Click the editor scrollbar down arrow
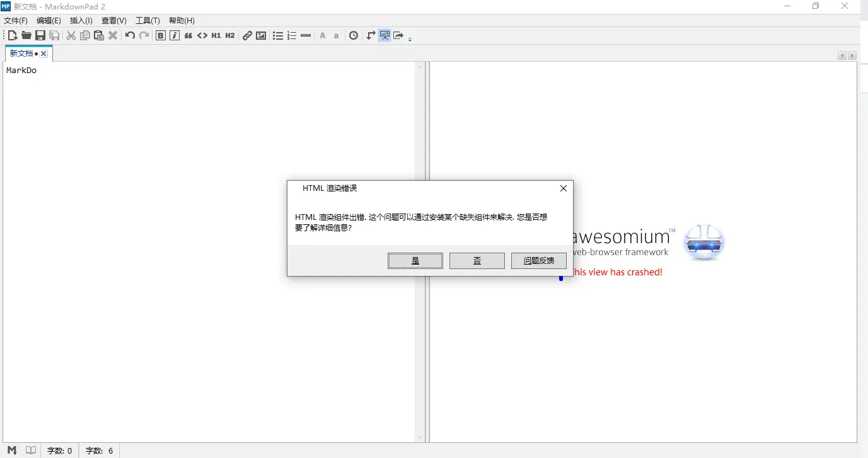Viewport: 868px width, 458px height. click(420, 437)
